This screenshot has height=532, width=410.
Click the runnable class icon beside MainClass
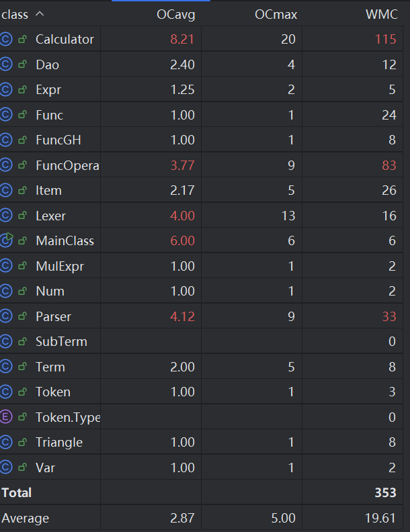(x=7, y=240)
